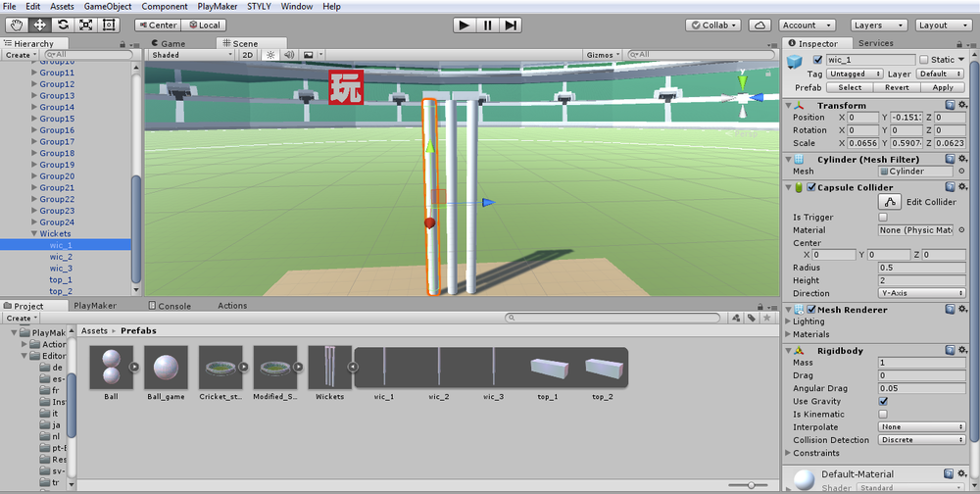The height and width of the screenshot is (494, 980).
Task: Collapse the Wickets hierarchy group
Action: click(34, 234)
